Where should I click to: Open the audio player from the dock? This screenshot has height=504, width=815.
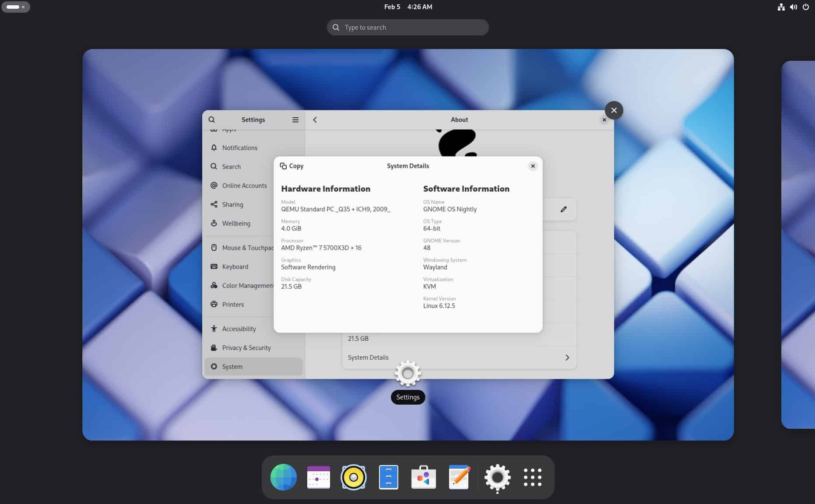pyautogui.click(x=353, y=477)
